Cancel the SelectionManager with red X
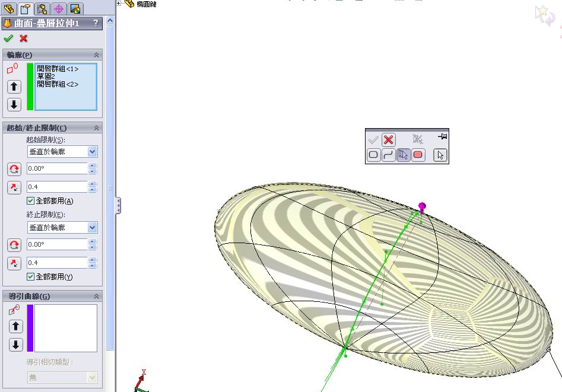The image size is (562, 392). click(388, 139)
